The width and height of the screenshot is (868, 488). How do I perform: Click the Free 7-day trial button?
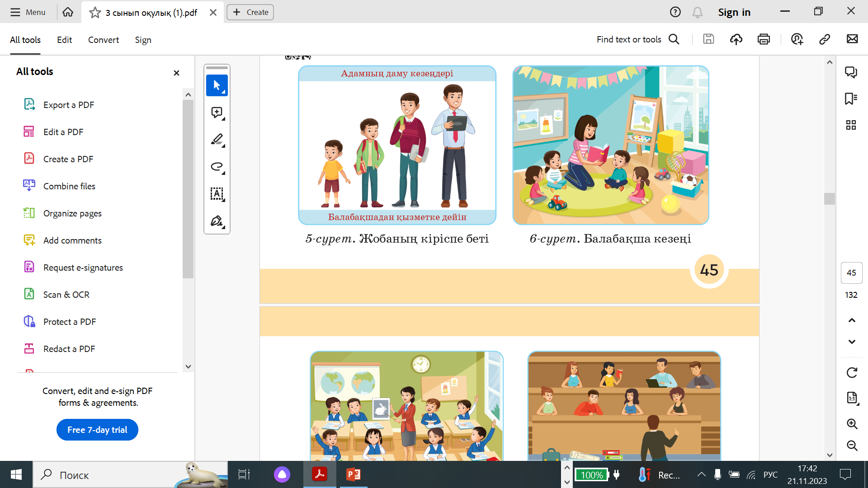click(97, 430)
